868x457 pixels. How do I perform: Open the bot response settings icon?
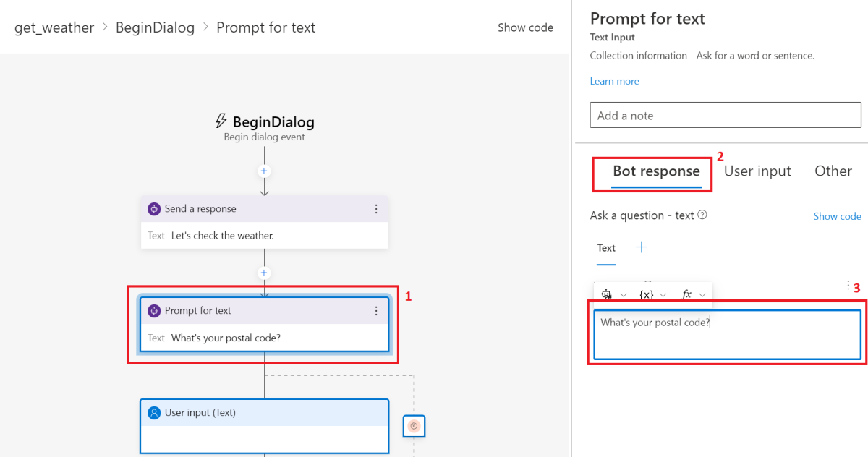[x=606, y=294]
